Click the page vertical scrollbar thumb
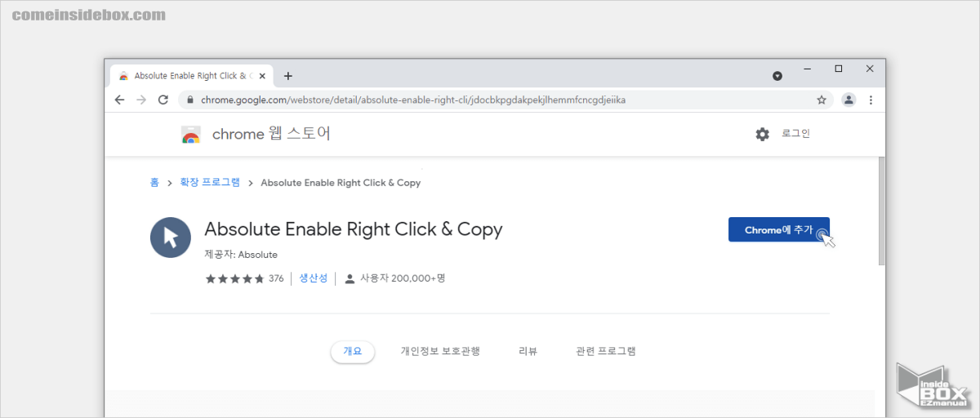 coord(882,211)
